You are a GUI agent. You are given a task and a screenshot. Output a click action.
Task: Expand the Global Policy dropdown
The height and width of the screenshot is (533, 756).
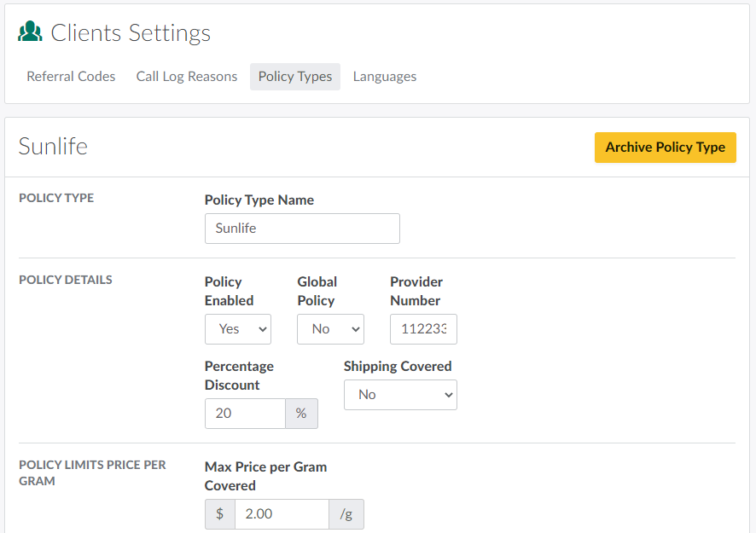330,329
